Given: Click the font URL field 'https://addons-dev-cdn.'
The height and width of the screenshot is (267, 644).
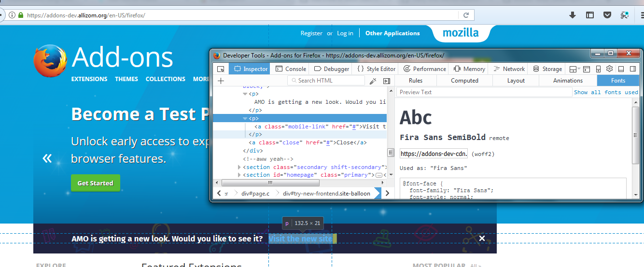Looking at the screenshot, I should [x=434, y=154].
